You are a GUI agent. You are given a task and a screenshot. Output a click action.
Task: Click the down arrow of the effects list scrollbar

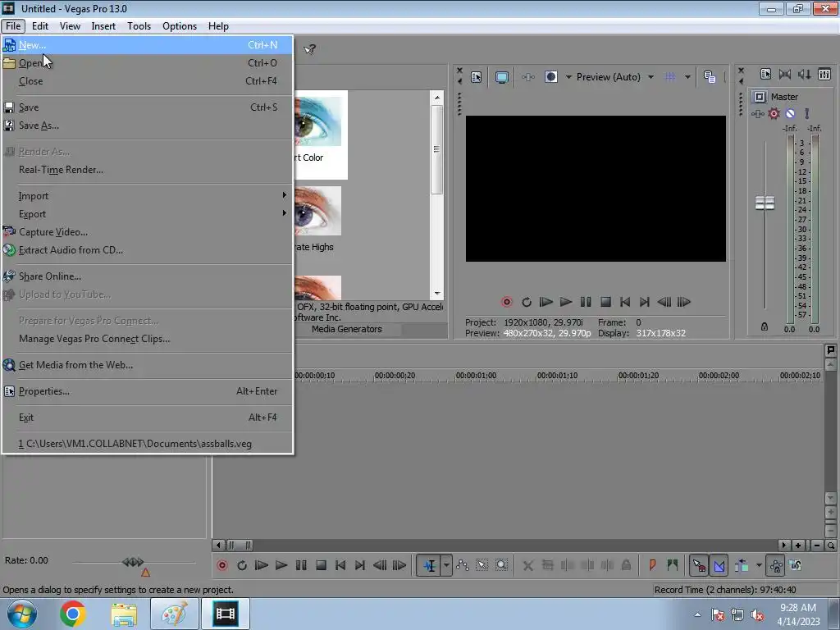pos(437,294)
